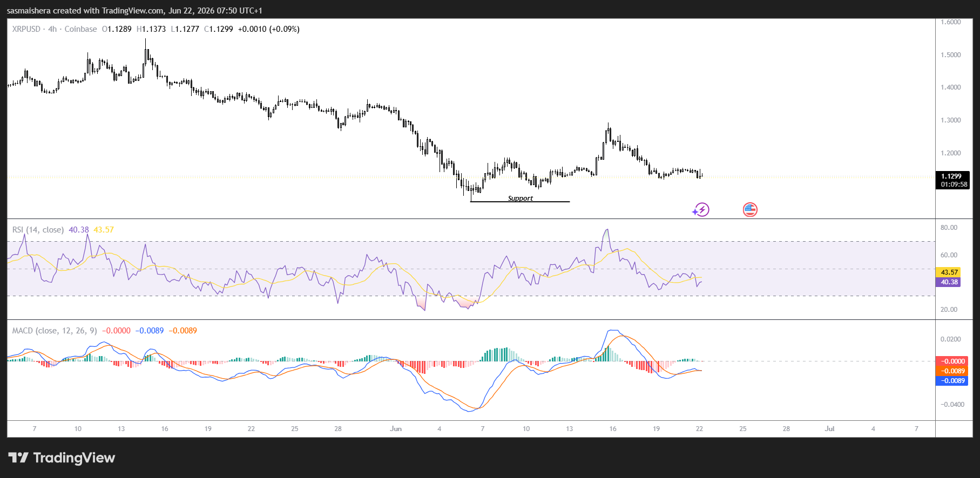980x478 pixels.
Task: Click MACD orange signal tag -0.0089
Action: click(x=952, y=371)
